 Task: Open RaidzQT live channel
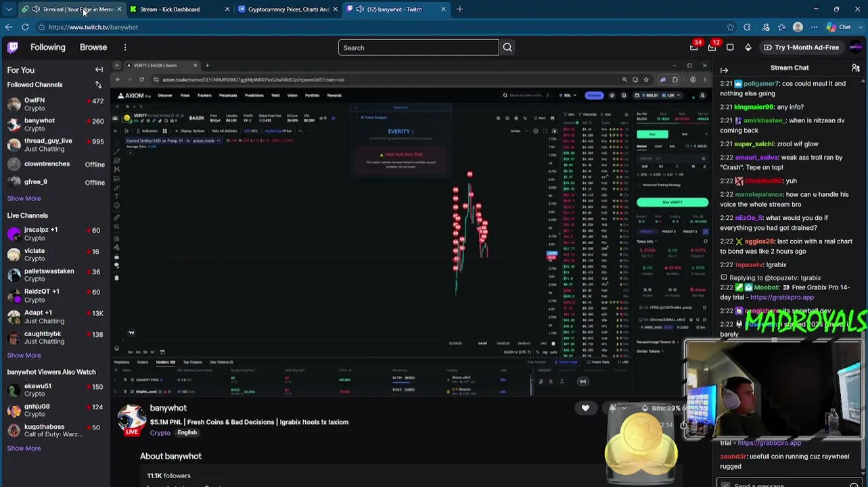click(x=55, y=295)
